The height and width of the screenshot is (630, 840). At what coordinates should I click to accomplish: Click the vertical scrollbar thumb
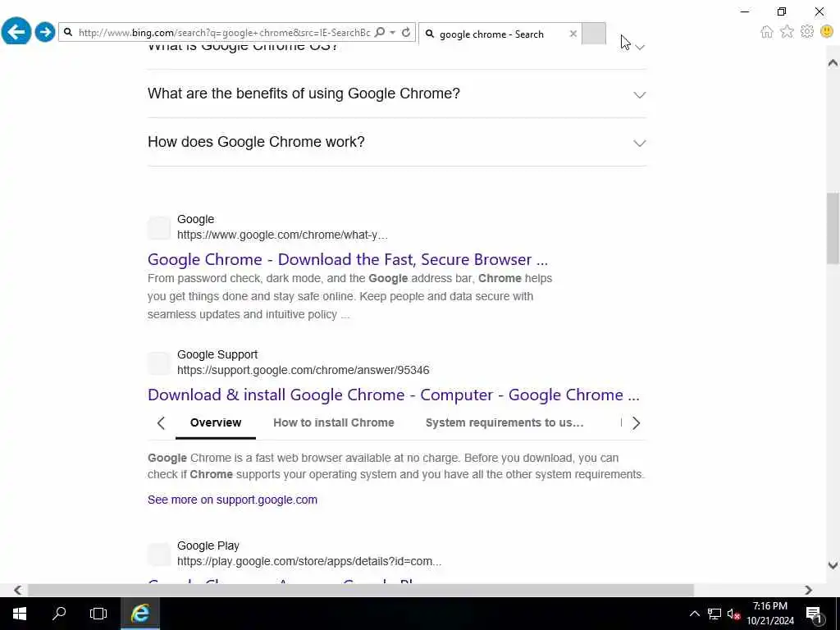pos(833,228)
